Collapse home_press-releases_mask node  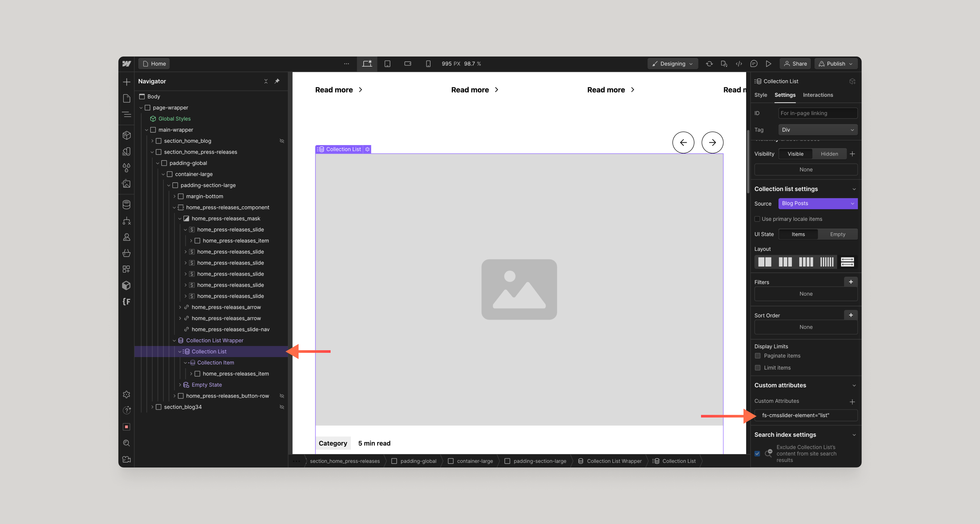coord(180,219)
